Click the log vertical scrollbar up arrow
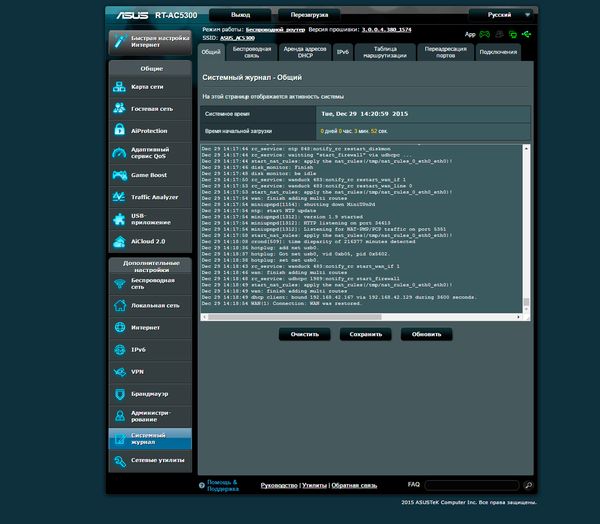 527,148
